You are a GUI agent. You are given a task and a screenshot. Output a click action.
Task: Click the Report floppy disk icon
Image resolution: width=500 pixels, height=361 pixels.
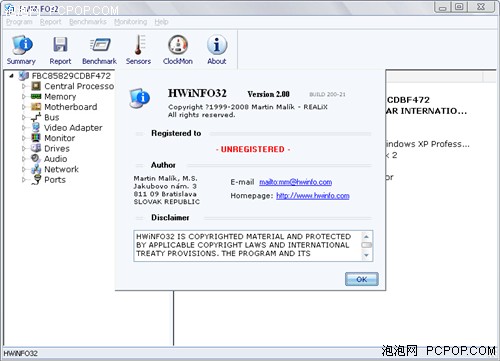(60, 45)
